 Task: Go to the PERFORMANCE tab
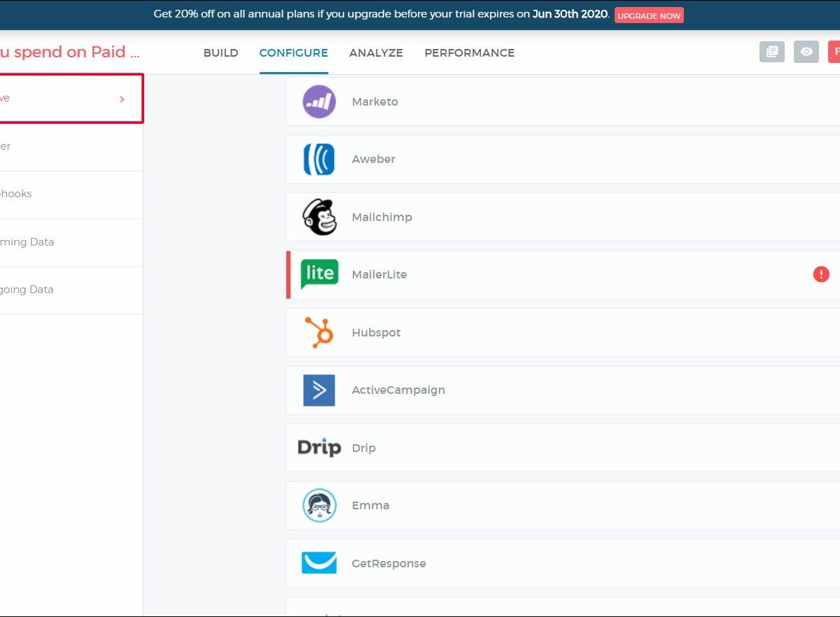469,53
